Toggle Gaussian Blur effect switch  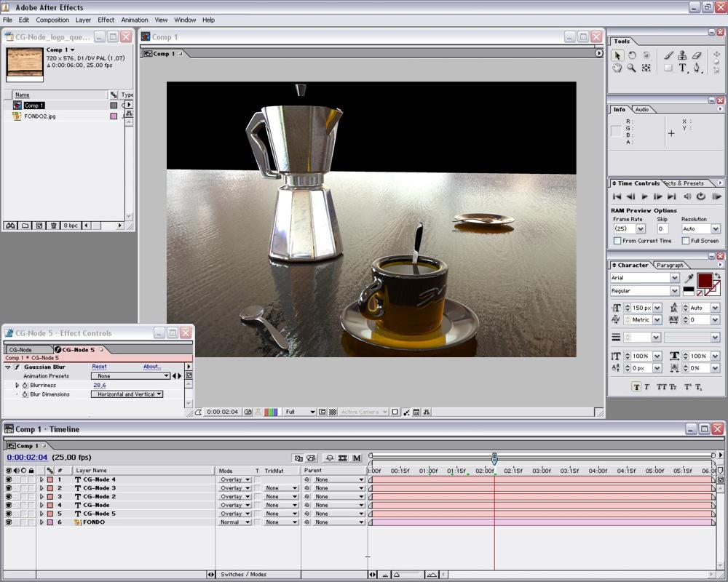tap(17, 367)
